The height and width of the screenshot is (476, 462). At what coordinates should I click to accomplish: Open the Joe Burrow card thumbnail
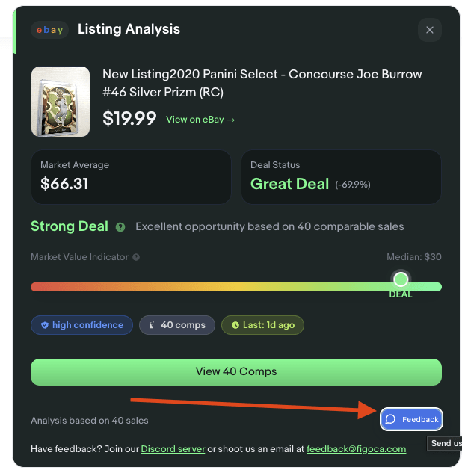click(x=61, y=102)
